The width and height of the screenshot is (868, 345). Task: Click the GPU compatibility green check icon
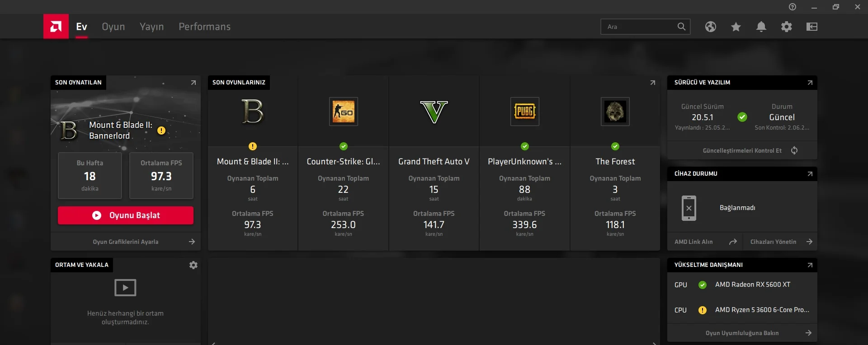(703, 285)
